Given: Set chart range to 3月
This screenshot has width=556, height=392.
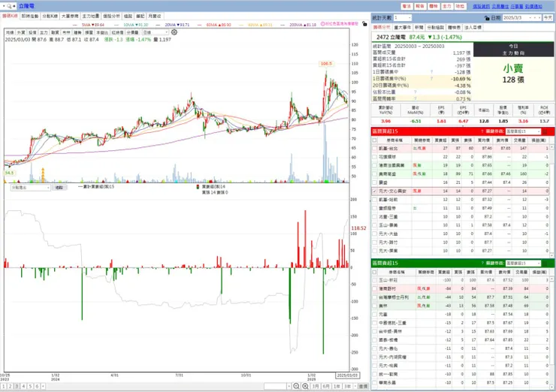Looking at the screenshot, I should (x=316, y=386).
